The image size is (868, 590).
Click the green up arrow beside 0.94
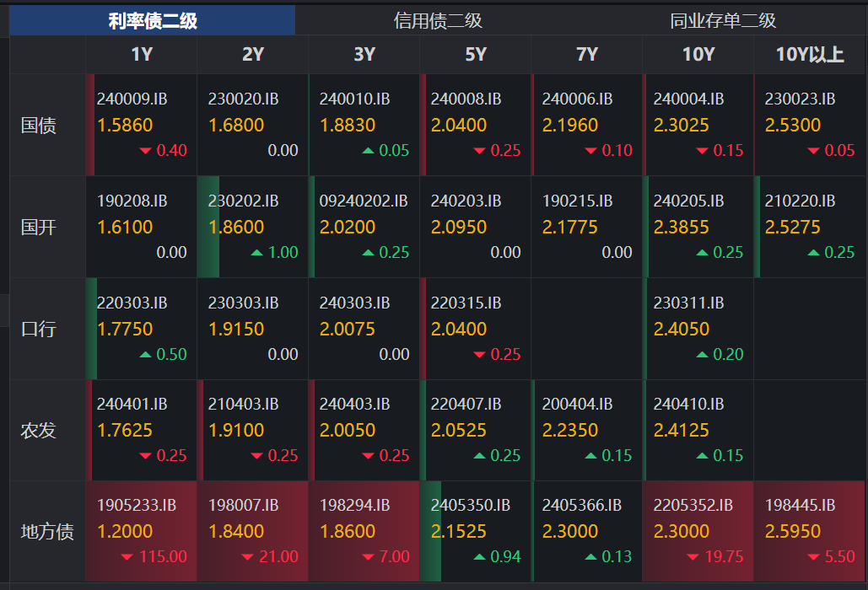(x=480, y=557)
